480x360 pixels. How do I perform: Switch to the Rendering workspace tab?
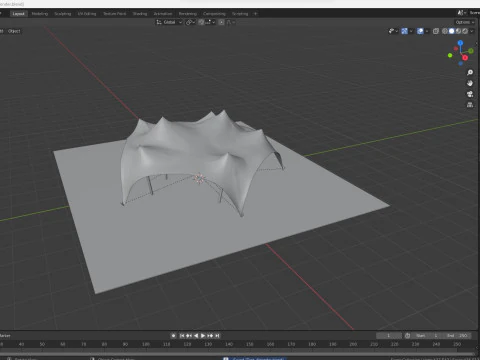(188, 14)
